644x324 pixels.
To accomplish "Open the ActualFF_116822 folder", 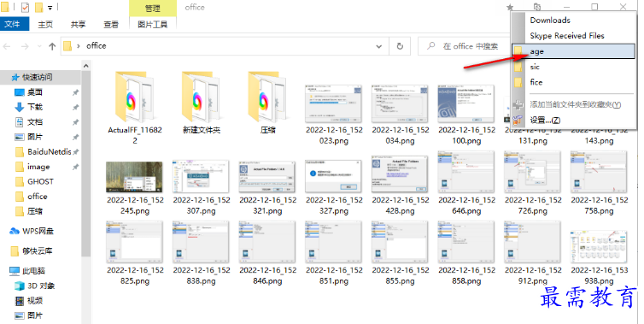I will pos(134,107).
